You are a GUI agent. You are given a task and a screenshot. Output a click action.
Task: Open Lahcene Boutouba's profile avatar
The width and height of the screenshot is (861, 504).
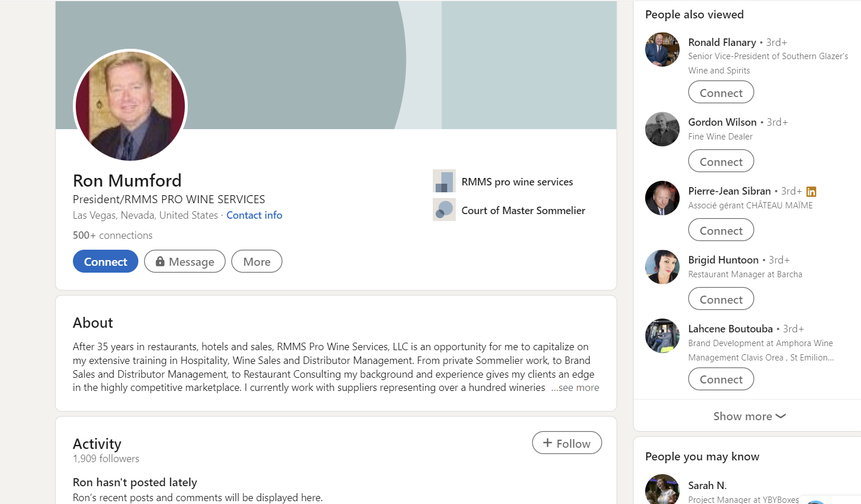click(662, 336)
